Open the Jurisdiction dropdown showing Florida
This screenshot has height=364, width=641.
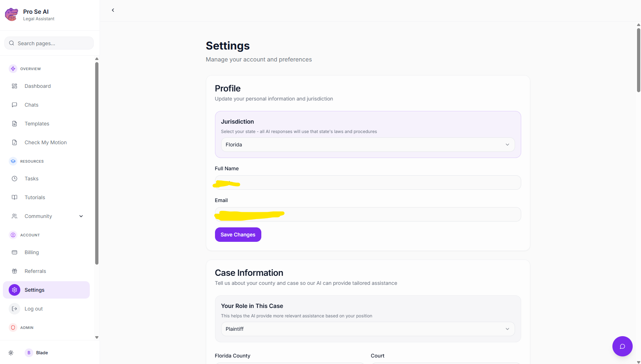(367, 145)
